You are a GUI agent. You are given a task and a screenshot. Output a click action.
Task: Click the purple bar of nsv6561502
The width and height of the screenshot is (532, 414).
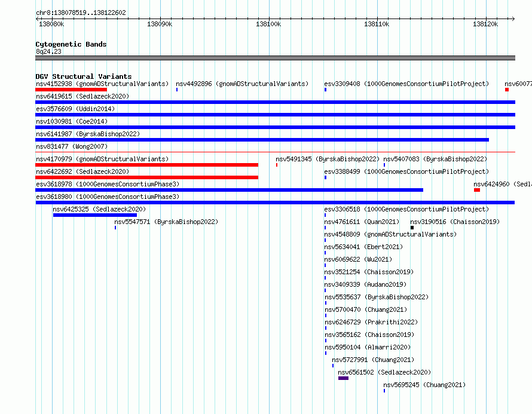coord(343,378)
